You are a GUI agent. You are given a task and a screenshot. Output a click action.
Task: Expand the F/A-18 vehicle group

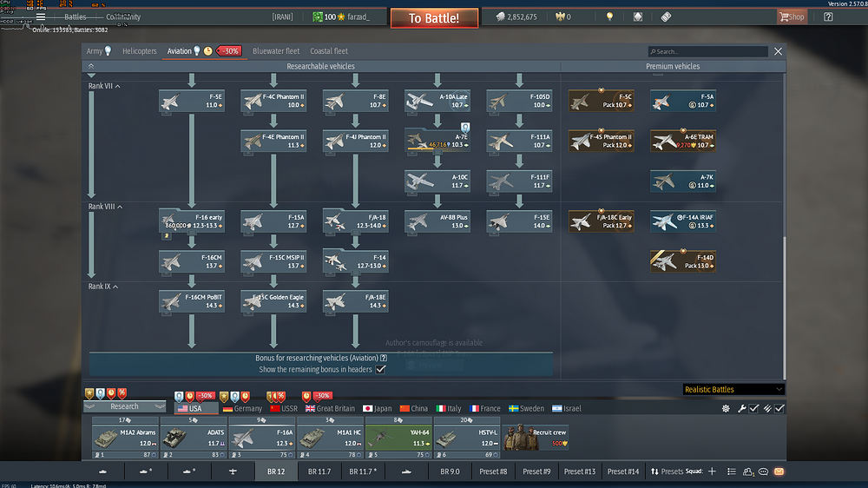click(355, 221)
